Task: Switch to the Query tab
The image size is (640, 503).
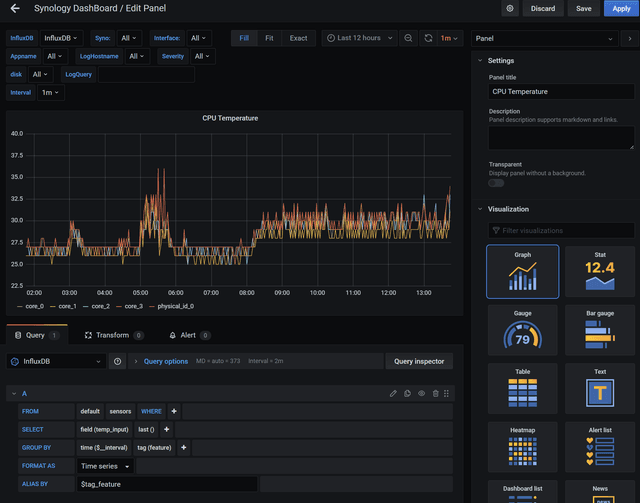Action: [x=37, y=335]
